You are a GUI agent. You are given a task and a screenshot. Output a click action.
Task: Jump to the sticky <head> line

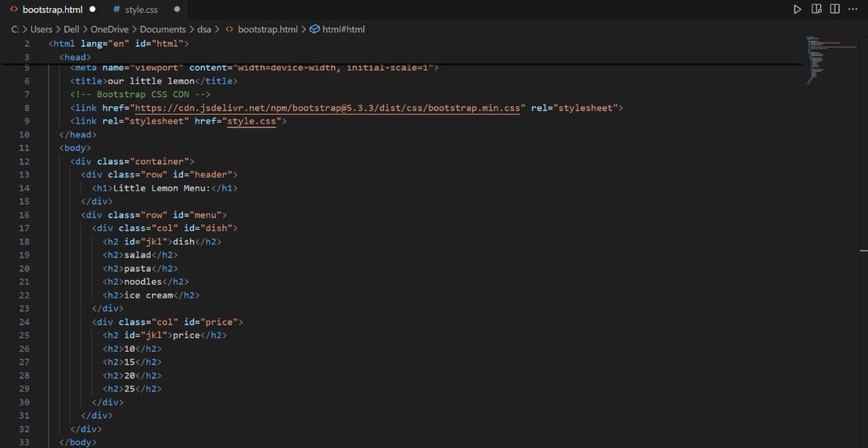click(75, 57)
